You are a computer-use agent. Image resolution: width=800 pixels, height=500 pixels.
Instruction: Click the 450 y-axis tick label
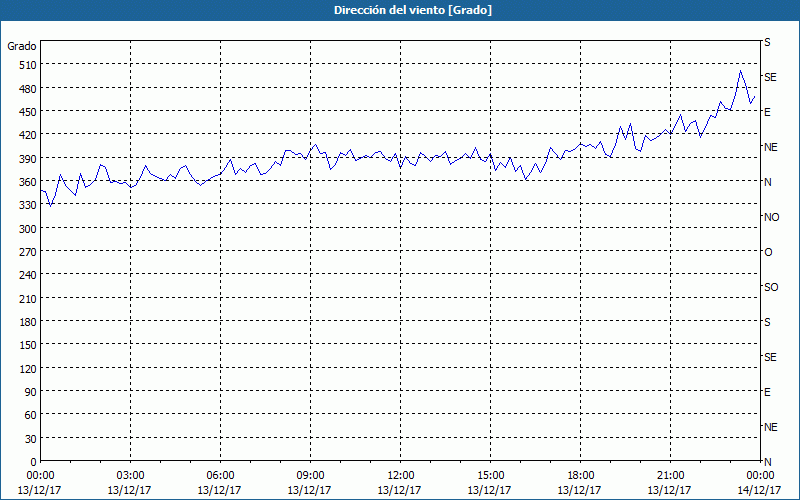28,112
